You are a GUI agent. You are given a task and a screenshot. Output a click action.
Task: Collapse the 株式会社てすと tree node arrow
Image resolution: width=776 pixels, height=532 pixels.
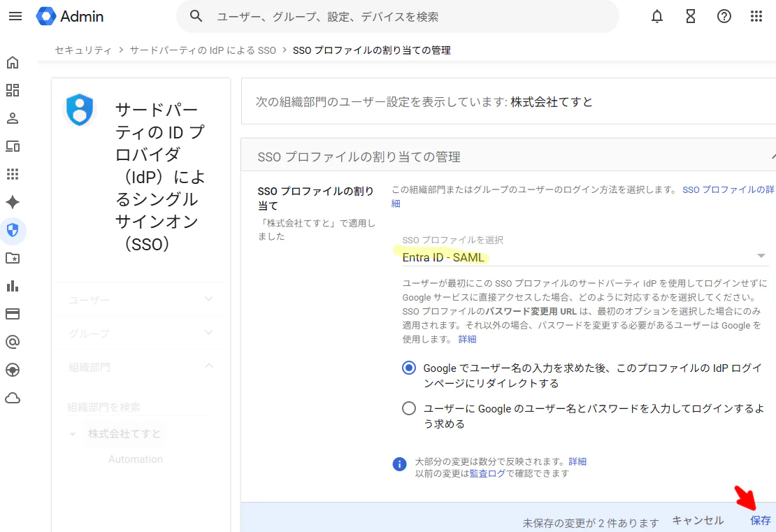(x=73, y=434)
